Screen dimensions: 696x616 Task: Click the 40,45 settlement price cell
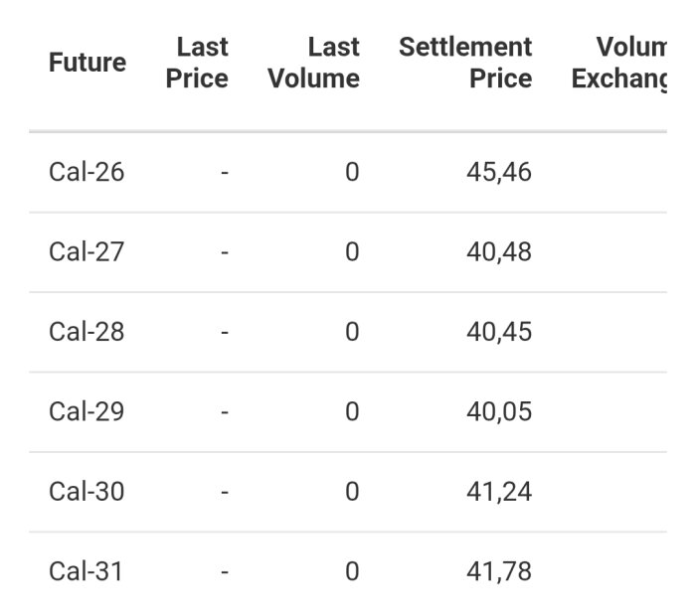[x=499, y=332]
